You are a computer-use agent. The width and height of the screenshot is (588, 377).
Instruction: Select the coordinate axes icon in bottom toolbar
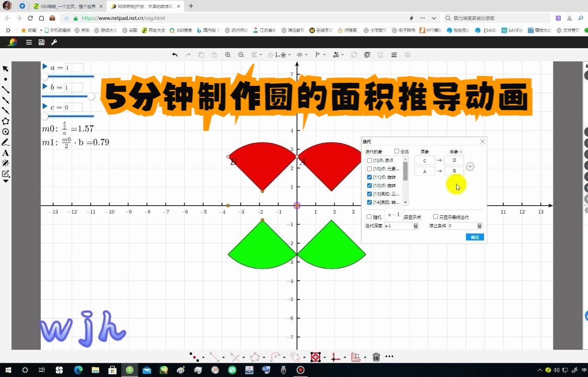pyautogui.click(x=335, y=357)
